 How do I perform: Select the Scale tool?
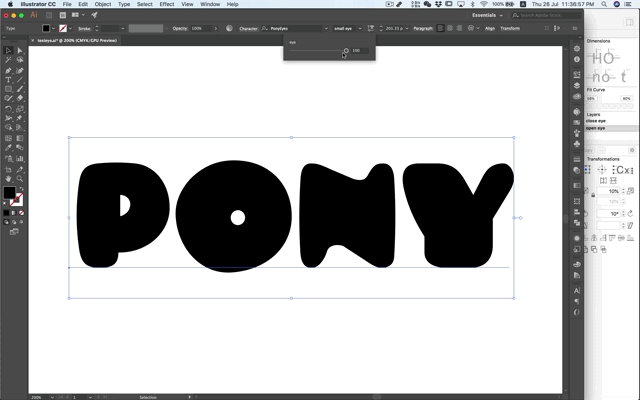(20, 109)
